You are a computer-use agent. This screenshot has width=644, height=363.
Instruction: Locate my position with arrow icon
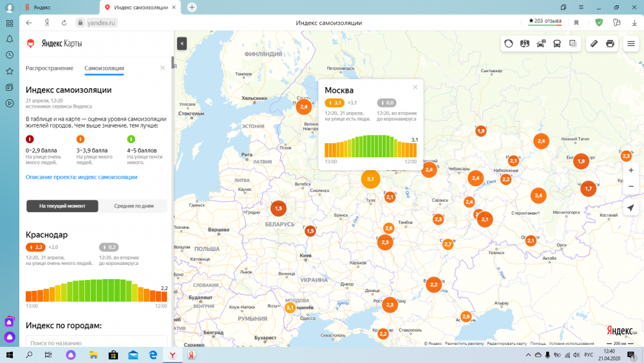point(631,208)
